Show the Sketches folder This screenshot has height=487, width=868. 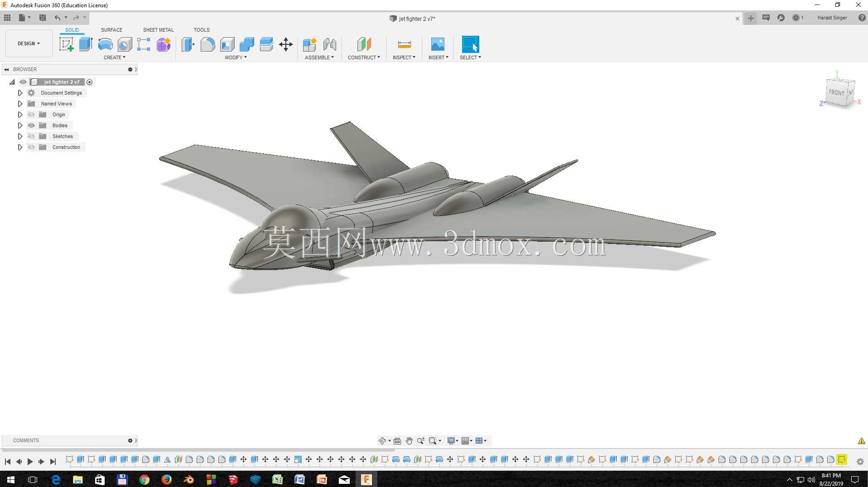(x=31, y=136)
